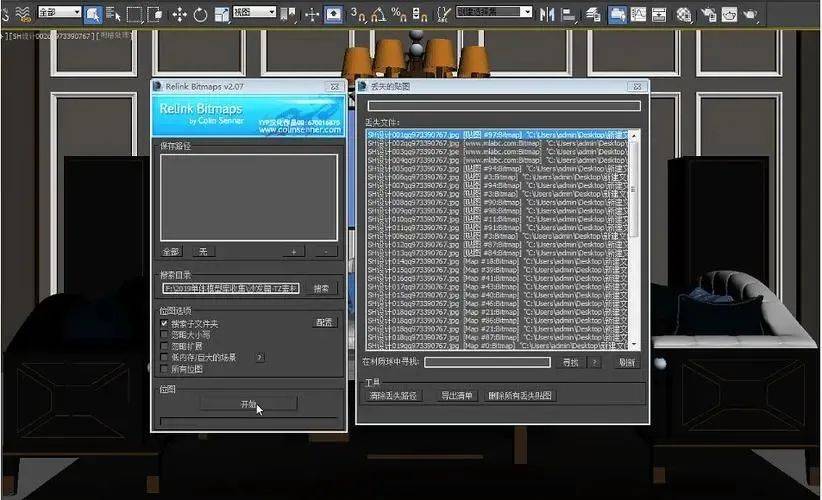This screenshot has height=500, width=822.
Task: Click missing files list scrollbar down arrow
Action: [x=634, y=345]
